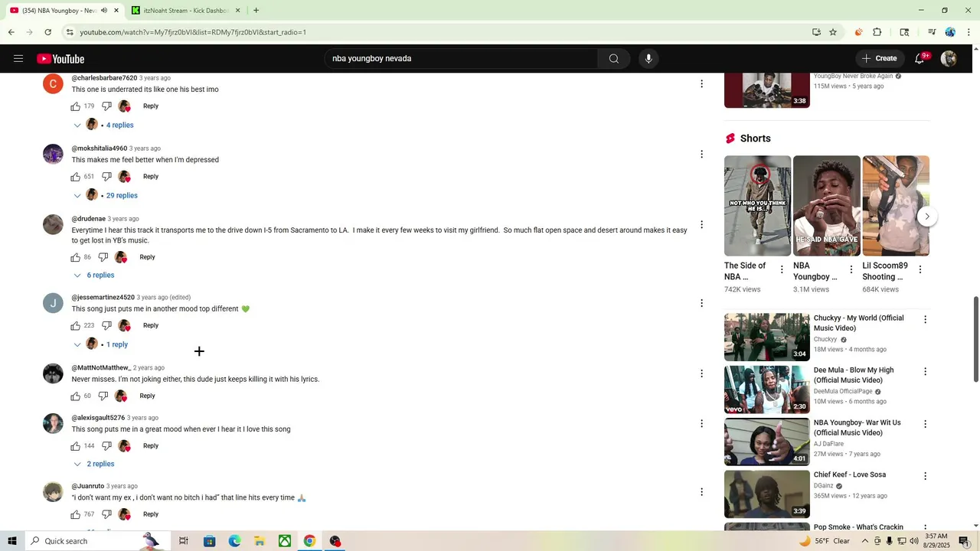Image resolution: width=980 pixels, height=551 pixels.
Task: Open the YouTube guide hamburger menu
Action: pyautogui.click(x=18, y=59)
